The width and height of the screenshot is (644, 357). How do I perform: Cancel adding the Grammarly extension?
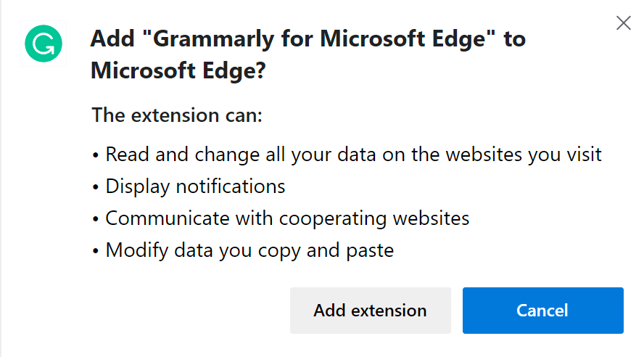pyautogui.click(x=542, y=311)
